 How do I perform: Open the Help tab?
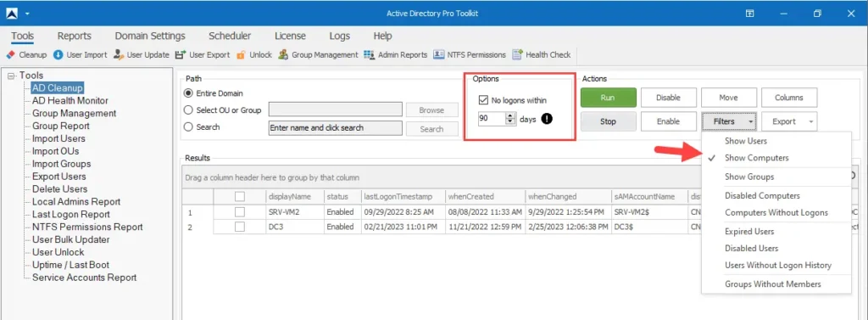coord(382,36)
